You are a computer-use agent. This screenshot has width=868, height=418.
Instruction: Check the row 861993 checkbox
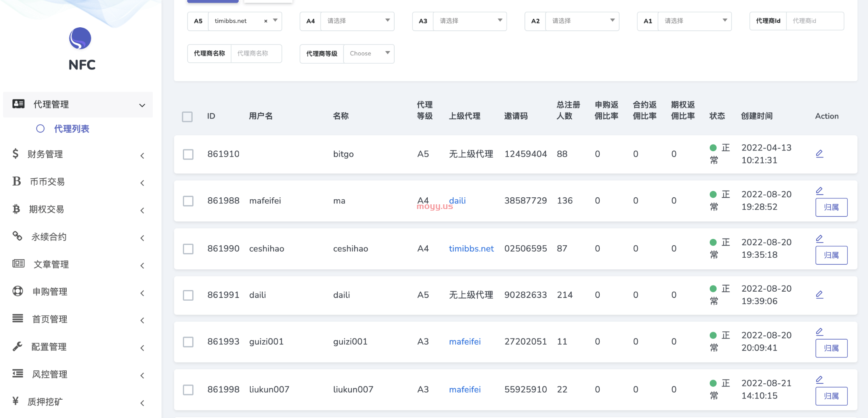pyautogui.click(x=188, y=342)
